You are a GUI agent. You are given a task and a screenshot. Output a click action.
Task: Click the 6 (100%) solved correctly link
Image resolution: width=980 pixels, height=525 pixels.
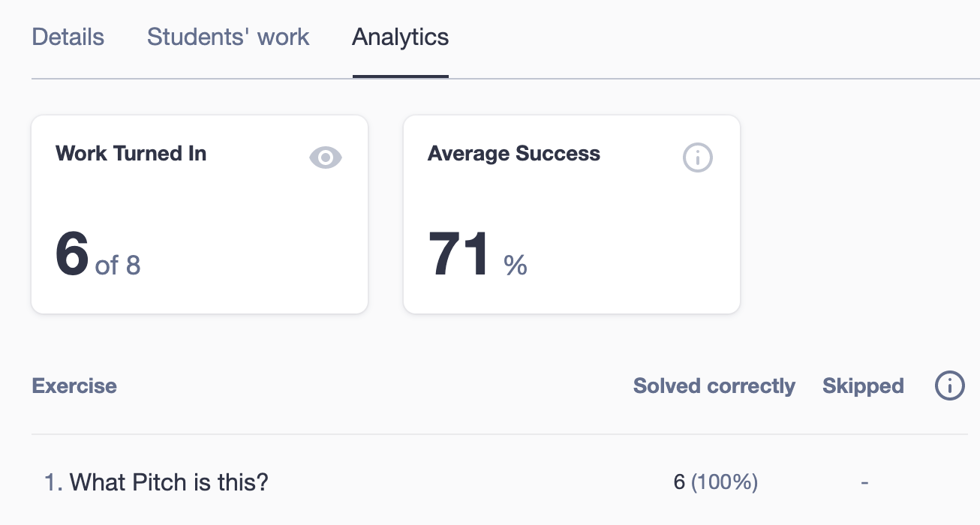714,482
